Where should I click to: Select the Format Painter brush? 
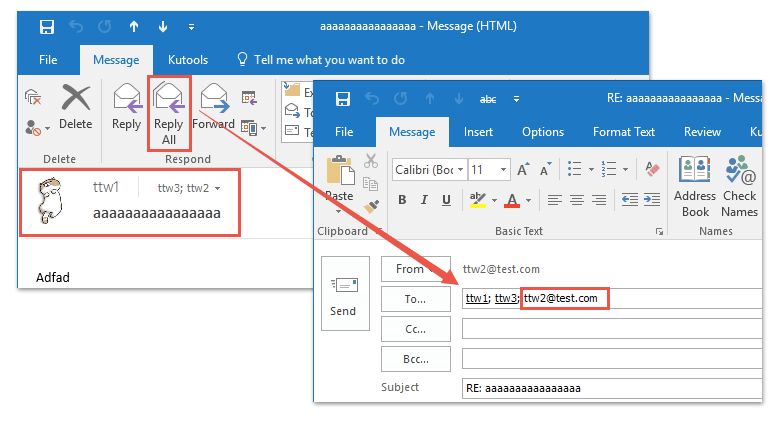coord(371,204)
